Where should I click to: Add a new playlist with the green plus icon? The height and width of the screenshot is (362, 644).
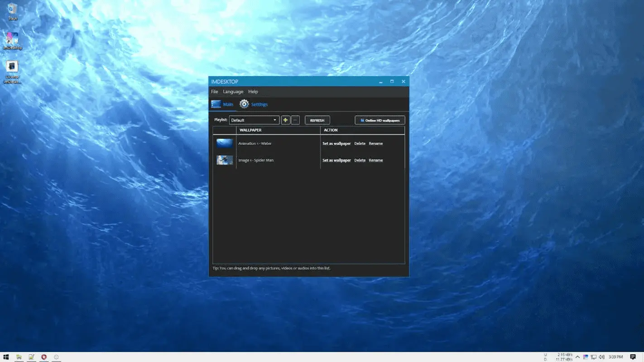(x=285, y=120)
